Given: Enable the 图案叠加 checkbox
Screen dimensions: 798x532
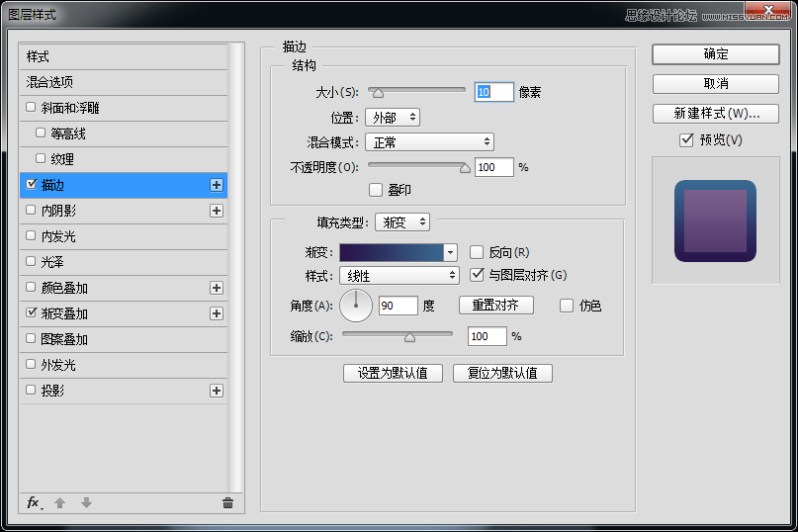Looking at the screenshot, I should (31, 338).
